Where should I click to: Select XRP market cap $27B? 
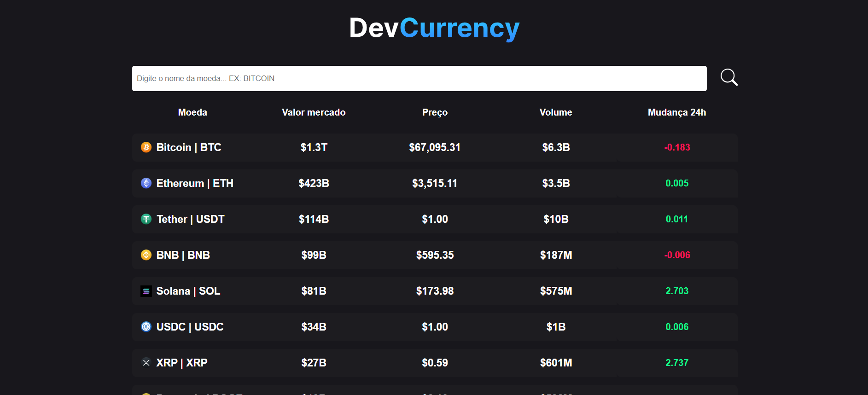click(x=314, y=363)
